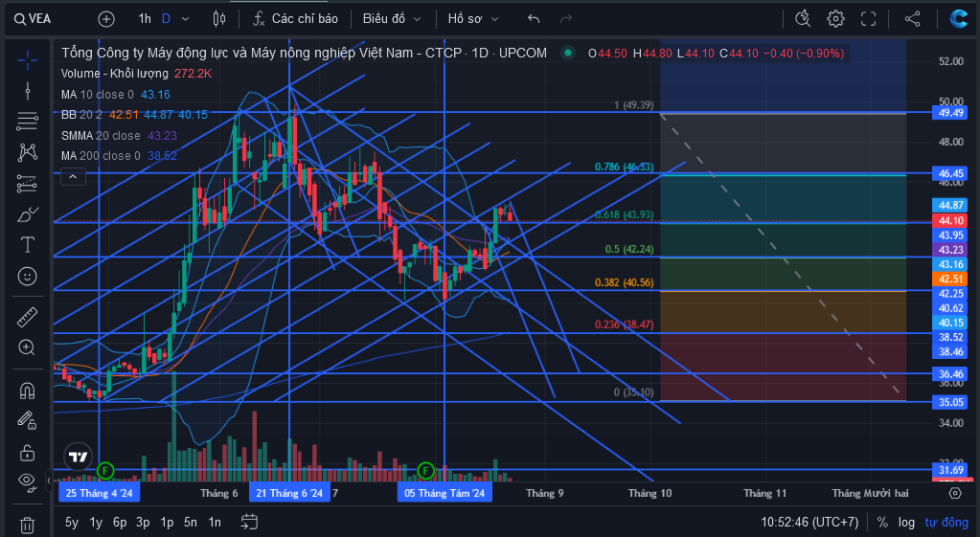Toggle magnet mode
Viewport: 980px width, 537px height.
tap(27, 391)
